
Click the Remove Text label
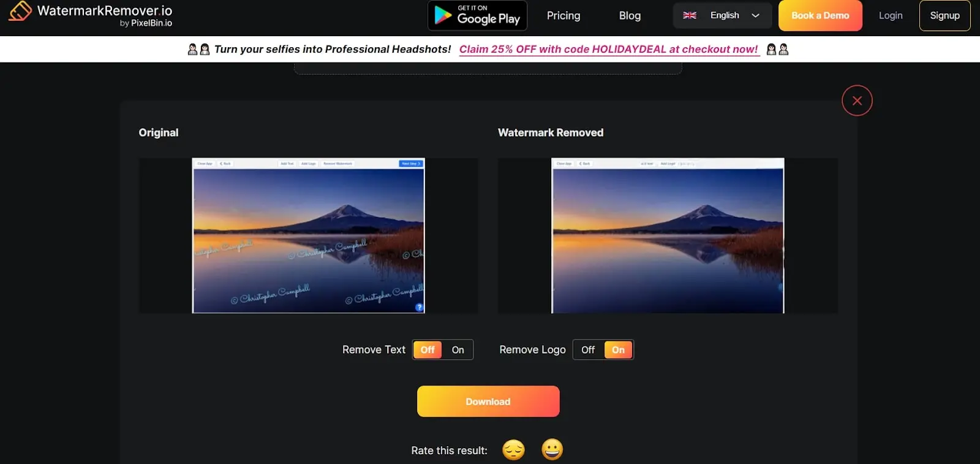[x=374, y=349]
